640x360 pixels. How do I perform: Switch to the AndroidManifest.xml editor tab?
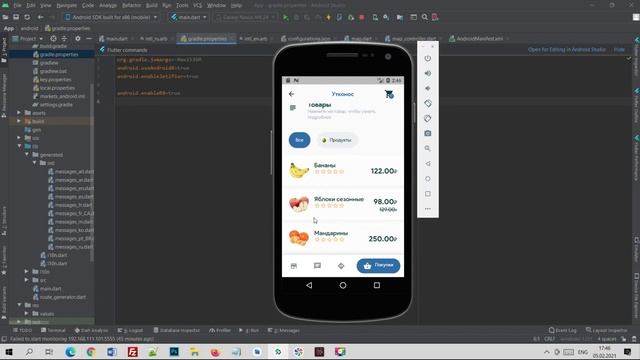(x=479, y=39)
